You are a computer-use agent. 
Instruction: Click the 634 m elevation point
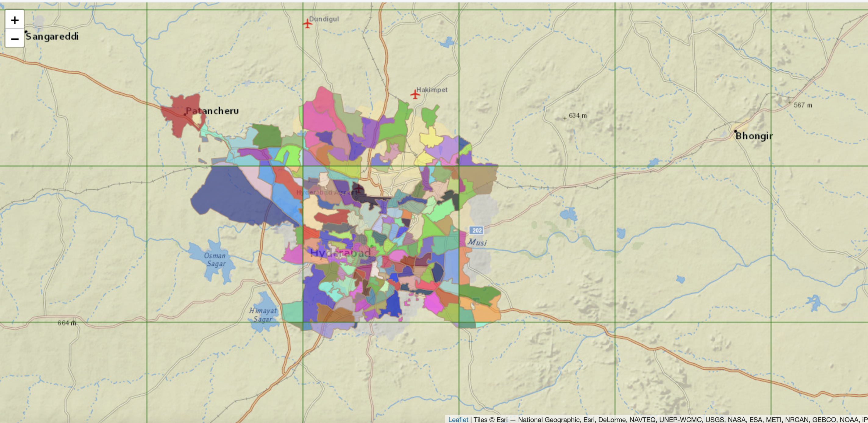[565, 118]
